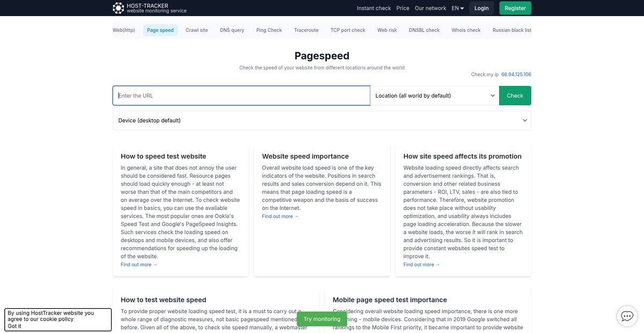Open the EN language dropdown
Viewport: 644px width, 333px height.
pos(458,8)
